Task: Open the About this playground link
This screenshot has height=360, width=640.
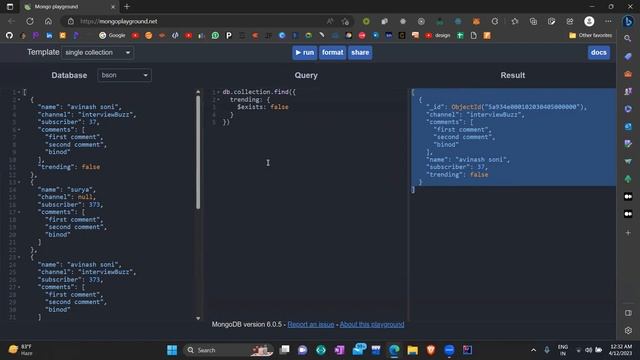Action: pos(372,324)
